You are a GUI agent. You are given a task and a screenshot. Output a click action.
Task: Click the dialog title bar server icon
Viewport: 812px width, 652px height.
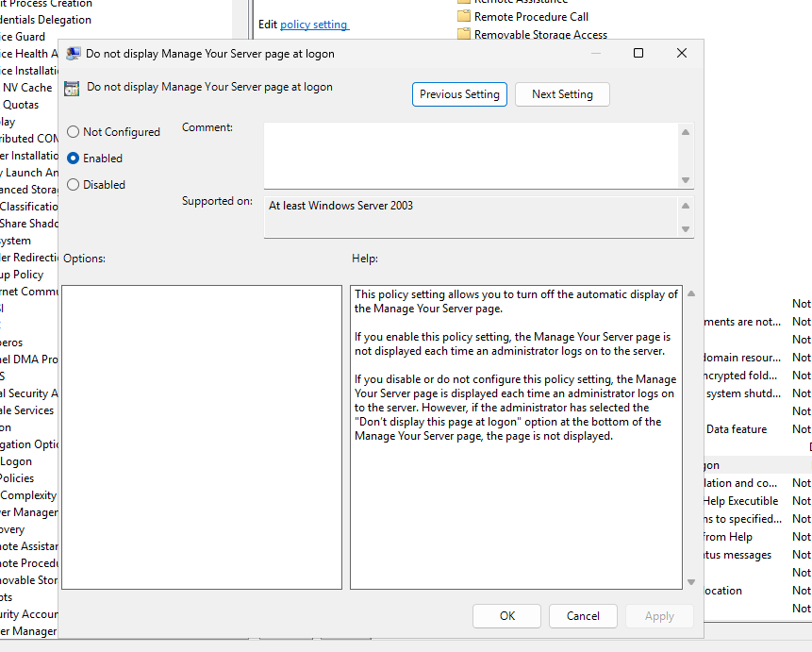pyautogui.click(x=73, y=54)
